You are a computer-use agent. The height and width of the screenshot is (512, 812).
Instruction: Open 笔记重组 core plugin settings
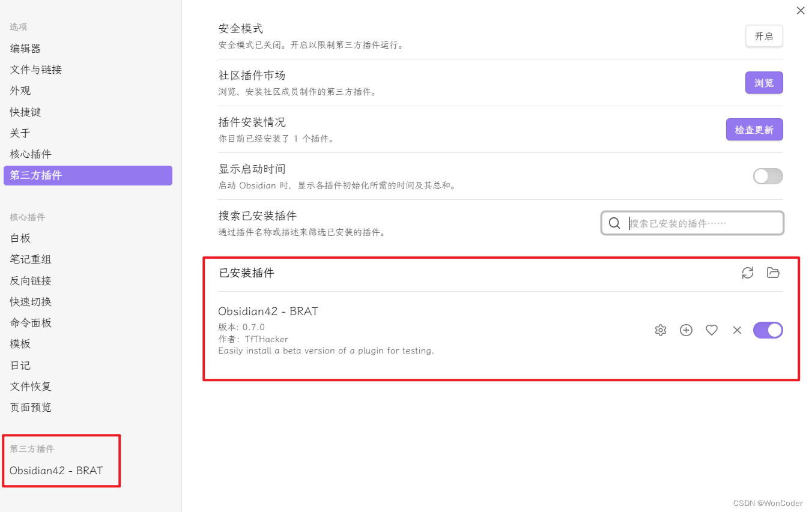[x=88, y=259]
